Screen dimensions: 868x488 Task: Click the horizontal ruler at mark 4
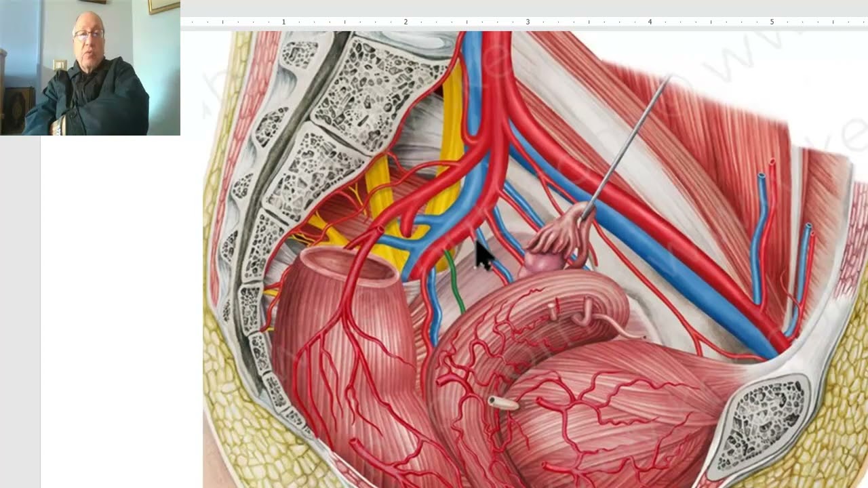(x=650, y=22)
